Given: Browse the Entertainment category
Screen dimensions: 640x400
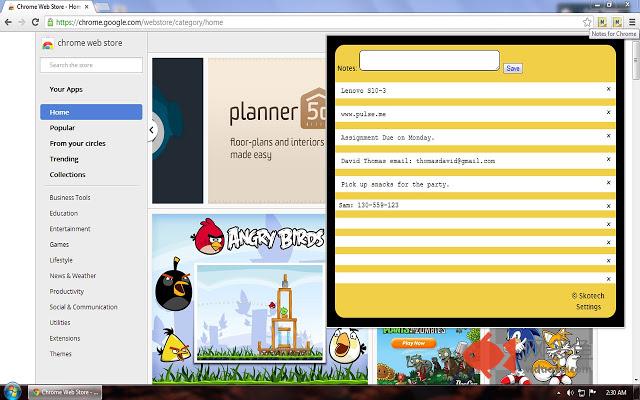Looking at the screenshot, I should 70,229.
